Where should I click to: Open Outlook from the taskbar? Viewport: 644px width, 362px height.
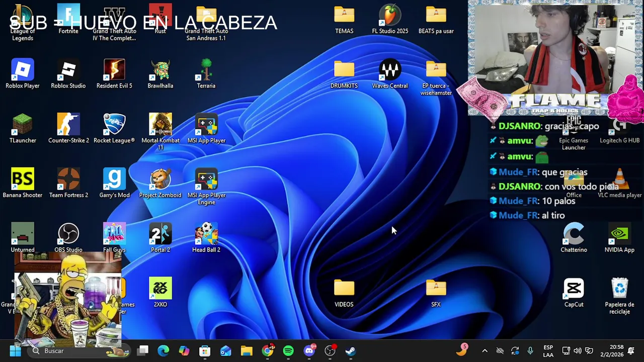click(225, 351)
